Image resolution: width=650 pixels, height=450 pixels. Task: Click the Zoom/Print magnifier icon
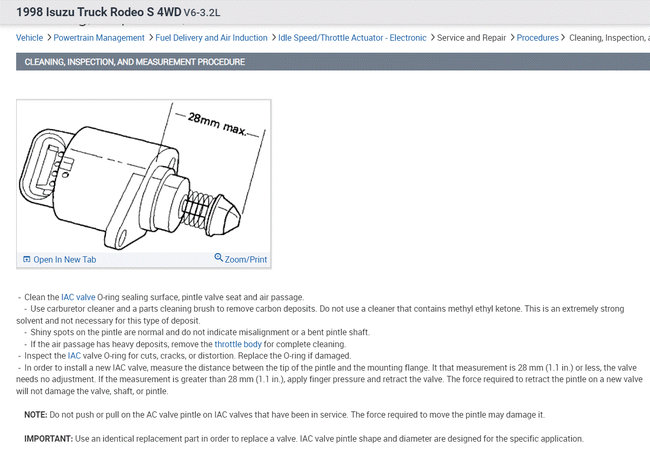[x=218, y=258]
